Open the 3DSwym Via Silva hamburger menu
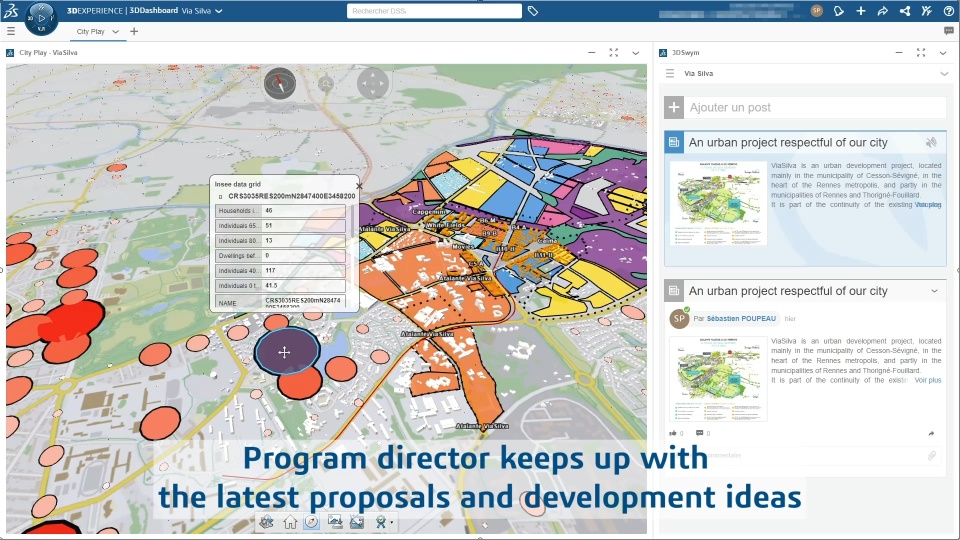The image size is (960, 540). [670, 73]
